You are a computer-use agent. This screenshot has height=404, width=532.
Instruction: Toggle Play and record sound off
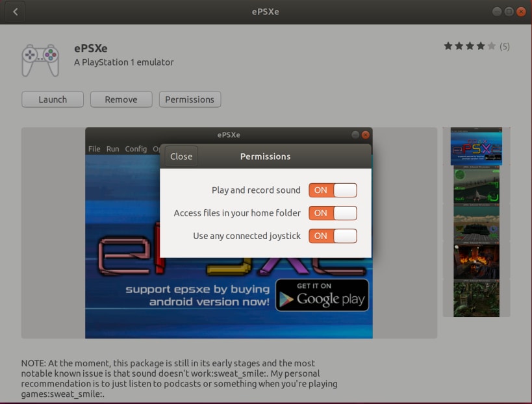pos(333,190)
